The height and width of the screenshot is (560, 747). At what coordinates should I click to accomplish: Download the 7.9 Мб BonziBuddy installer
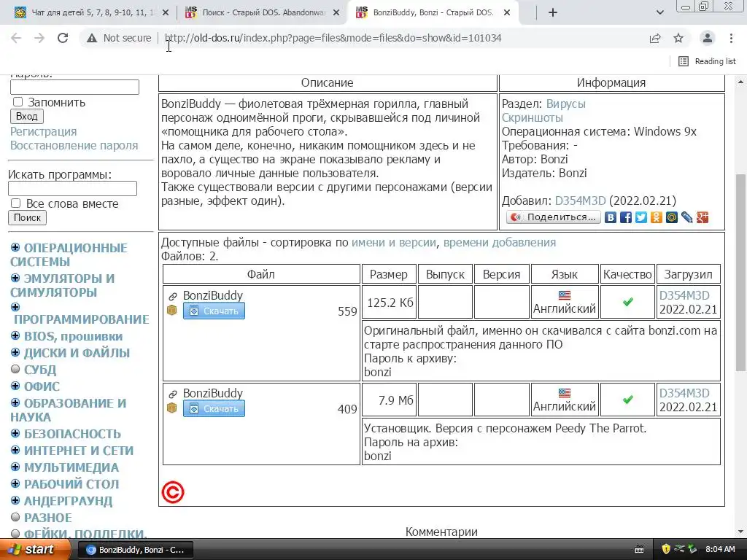coord(214,408)
